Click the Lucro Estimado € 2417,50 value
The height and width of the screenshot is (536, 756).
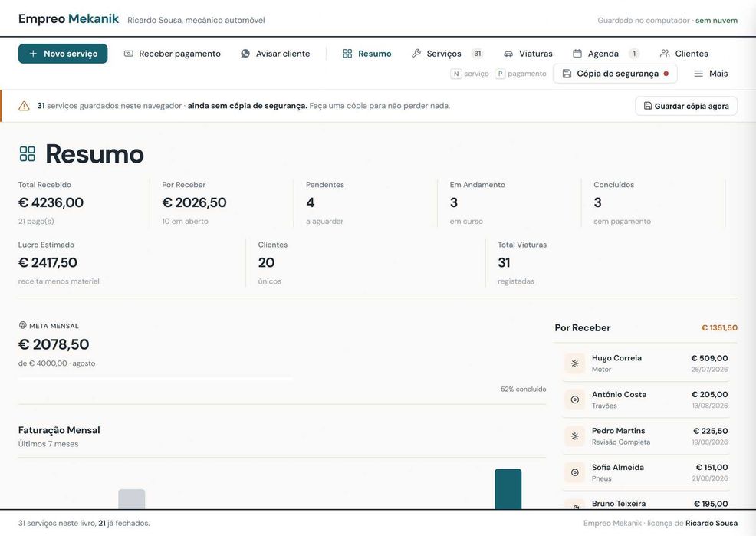click(x=48, y=263)
